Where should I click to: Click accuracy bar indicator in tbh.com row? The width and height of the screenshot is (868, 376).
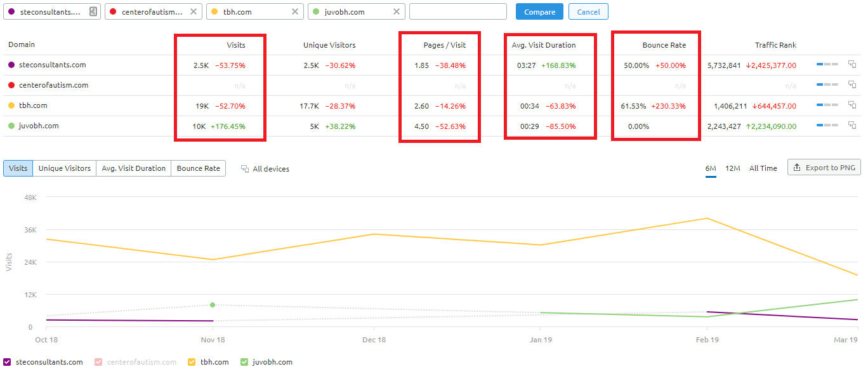(x=827, y=105)
